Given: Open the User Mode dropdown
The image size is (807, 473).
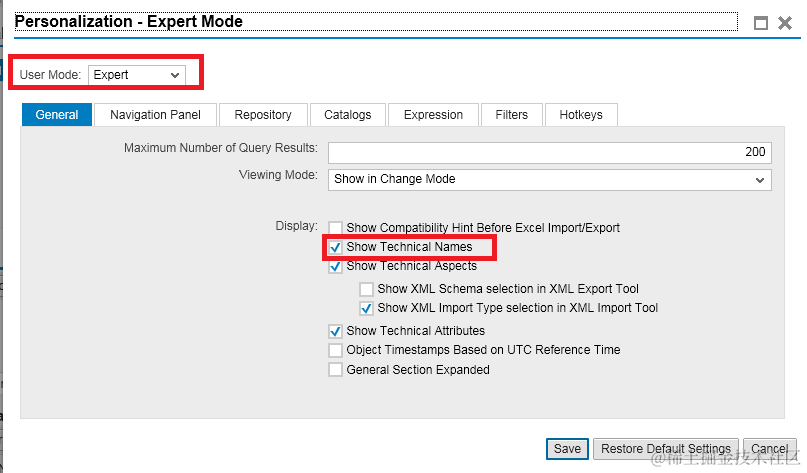Looking at the screenshot, I should 136,75.
